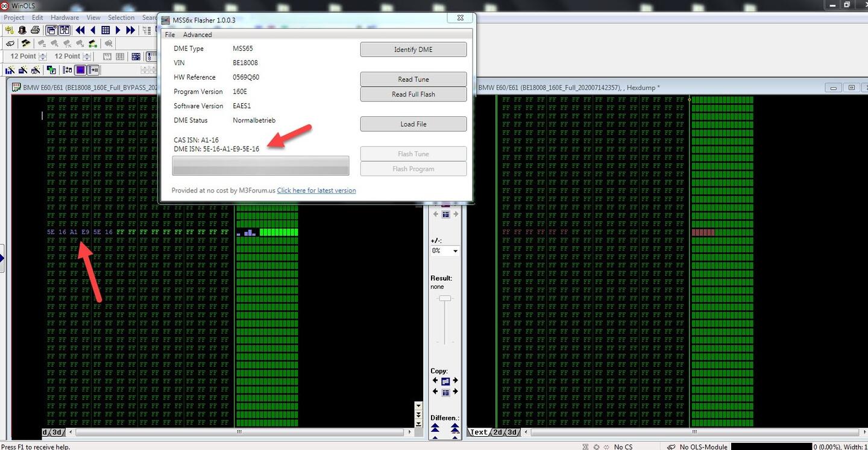Click the blue grid table icon
The height and width of the screenshot is (450, 868).
[105, 30]
